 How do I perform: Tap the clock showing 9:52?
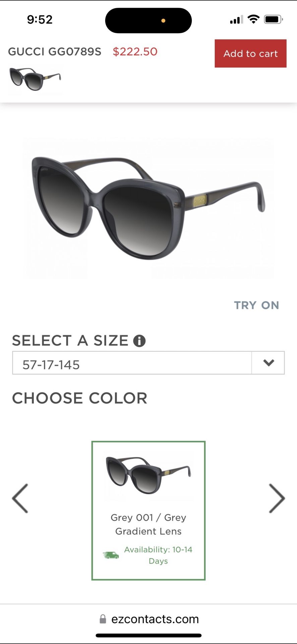pyautogui.click(x=39, y=19)
